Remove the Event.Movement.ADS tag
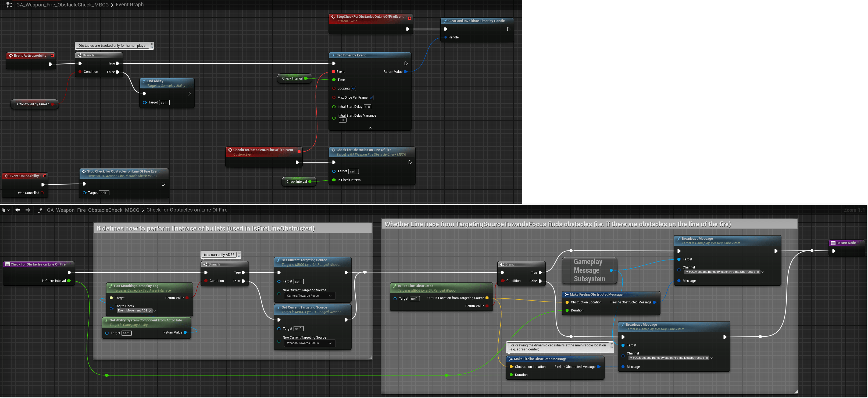The width and height of the screenshot is (868, 398). pyautogui.click(x=150, y=311)
